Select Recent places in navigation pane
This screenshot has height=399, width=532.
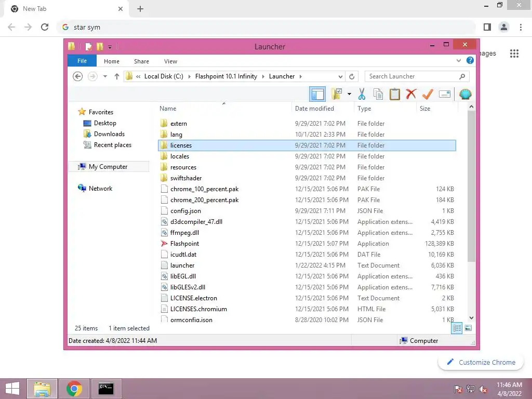click(x=112, y=145)
